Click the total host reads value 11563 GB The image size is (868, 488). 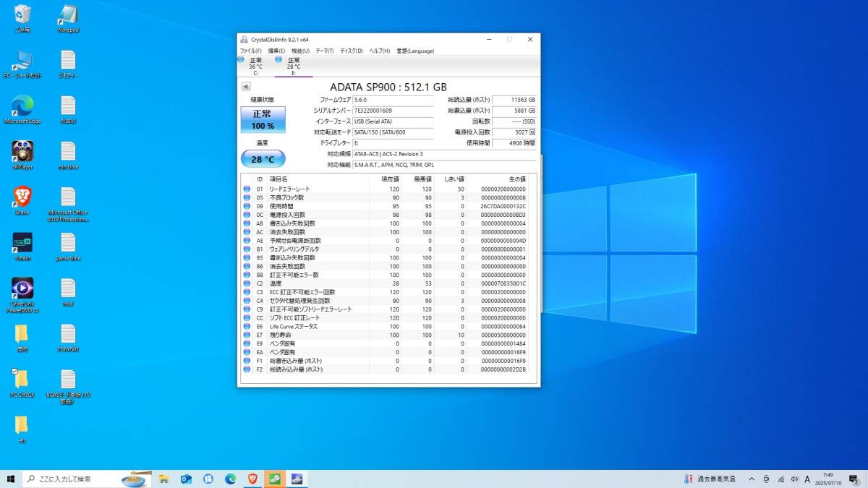point(514,100)
